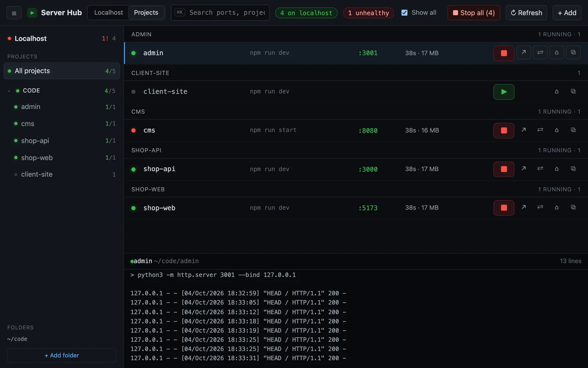Click Stop all (4) button
The height and width of the screenshot is (368, 588).
click(474, 13)
